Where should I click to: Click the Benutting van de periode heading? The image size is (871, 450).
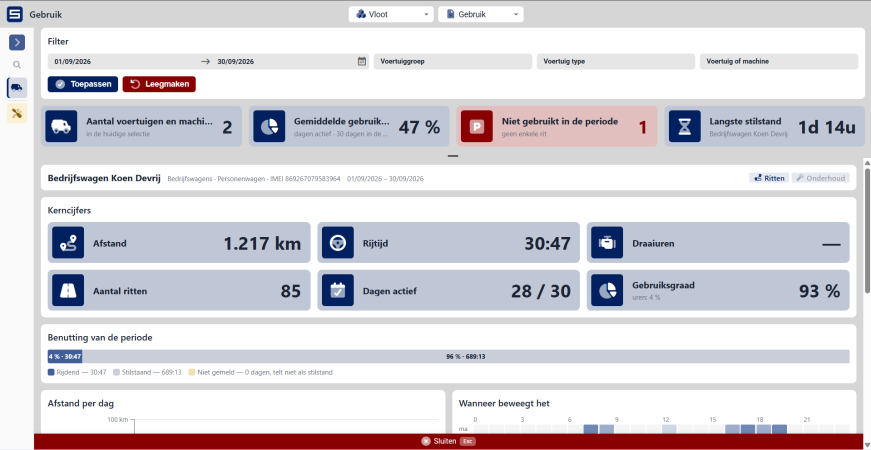pyautogui.click(x=100, y=337)
